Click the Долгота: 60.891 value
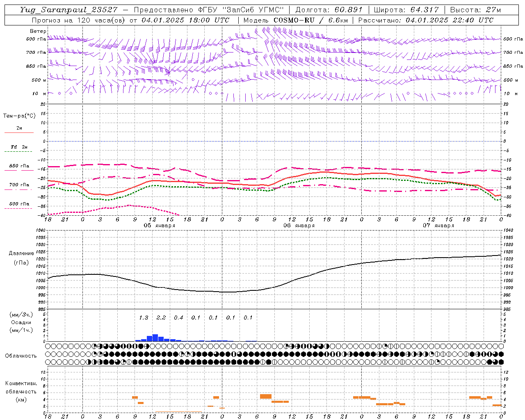 coord(329,10)
